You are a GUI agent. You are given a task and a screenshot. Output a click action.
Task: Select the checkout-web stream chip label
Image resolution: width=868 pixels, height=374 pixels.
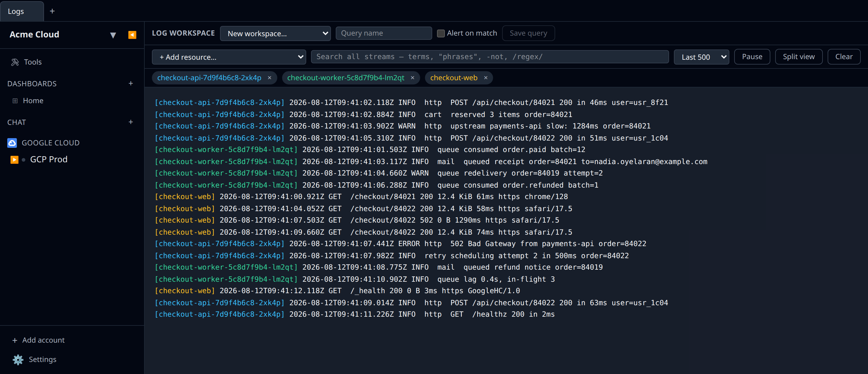(454, 78)
